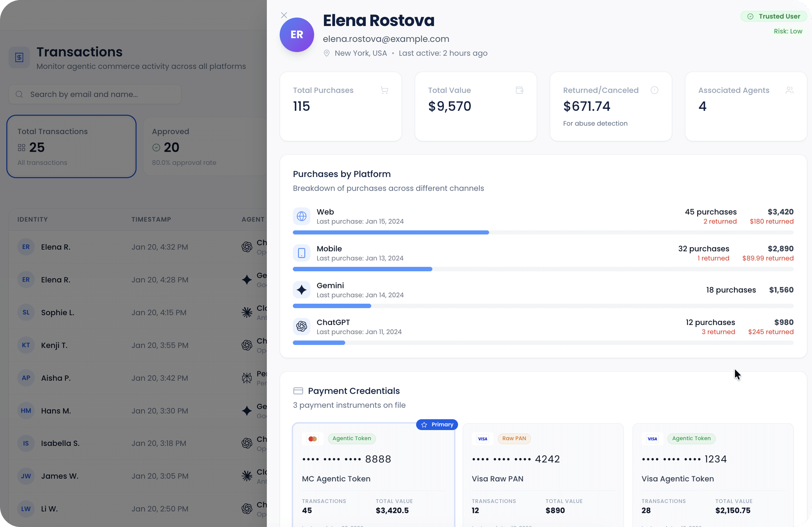Select the Approved summary card

(x=205, y=146)
